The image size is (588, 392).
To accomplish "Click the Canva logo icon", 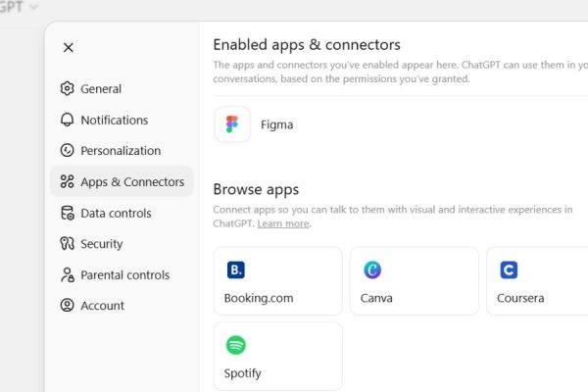I will (372, 269).
